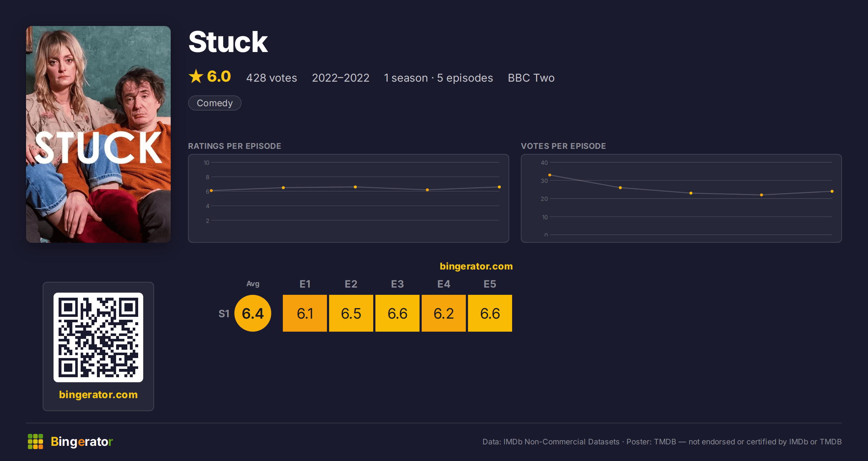Select episode E2 rating tile 6.5
This screenshot has height=461, width=868.
[x=351, y=313]
